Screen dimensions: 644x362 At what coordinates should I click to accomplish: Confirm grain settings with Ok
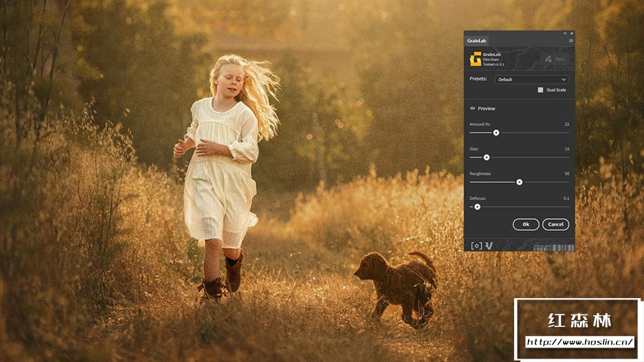[526, 224]
